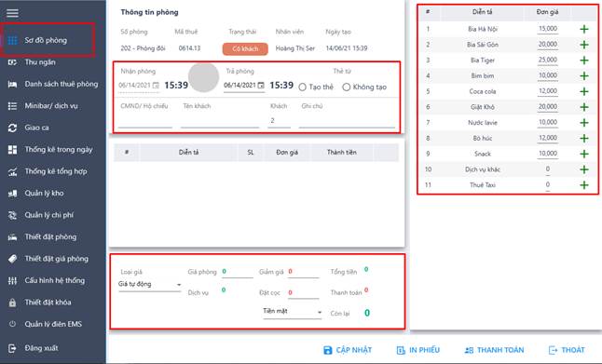Select the Tạo thẻ radio option
602x364 pixels.
[x=303, y=88]
